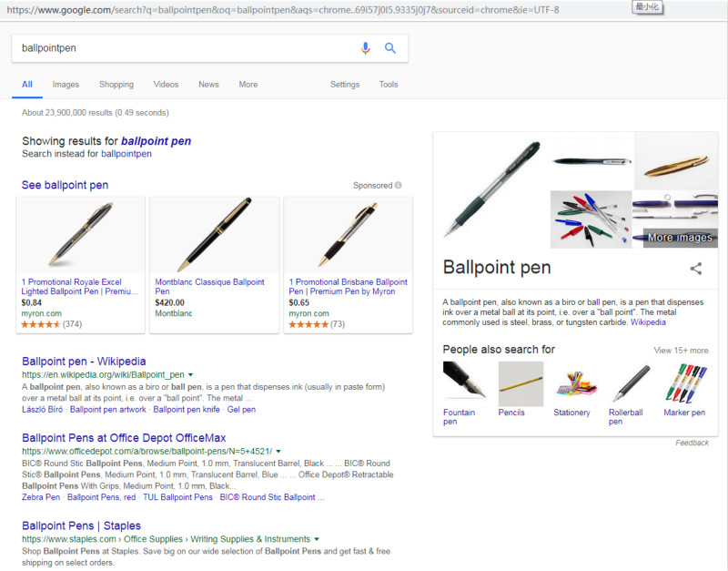Open the More search menu

(x=248, y=84)
